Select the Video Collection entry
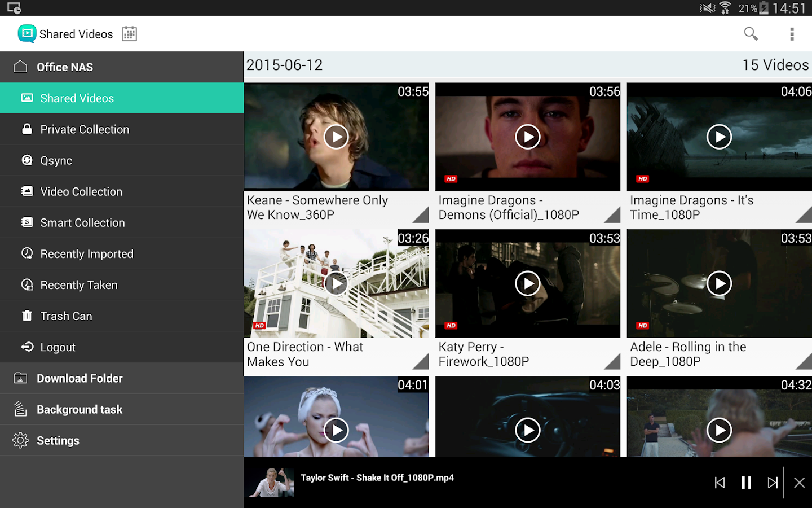Image resolution: width=812 pixels, height=508 pixels. 81,191
